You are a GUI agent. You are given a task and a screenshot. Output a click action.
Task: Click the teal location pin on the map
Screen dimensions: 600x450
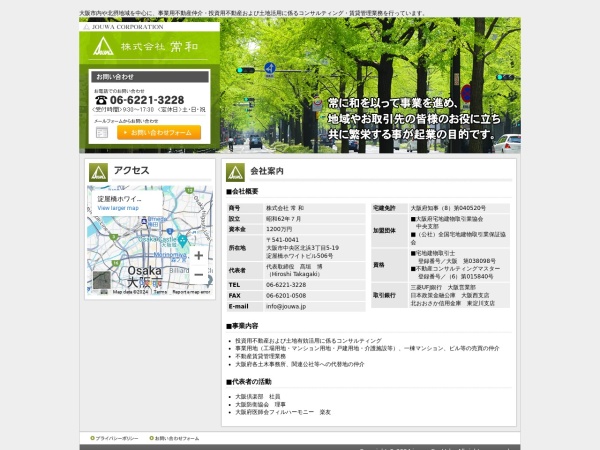click(183, 241)
